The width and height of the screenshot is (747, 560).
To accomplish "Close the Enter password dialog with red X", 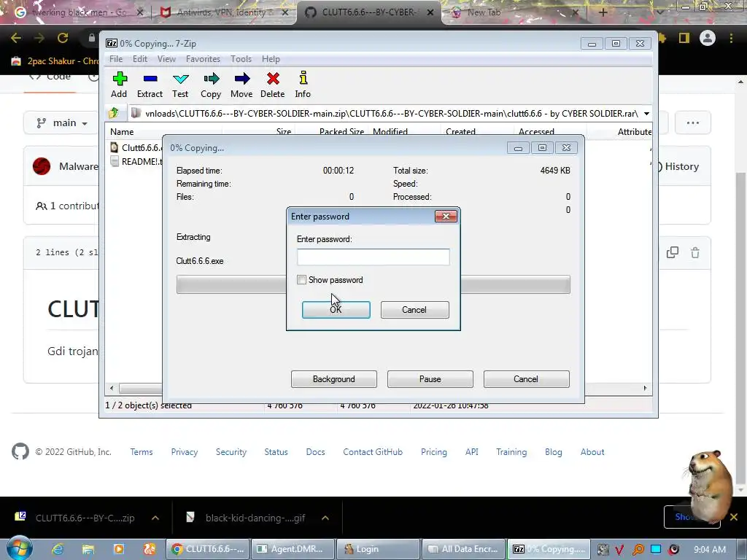I will pyautogui.click(x=446, y=216).
